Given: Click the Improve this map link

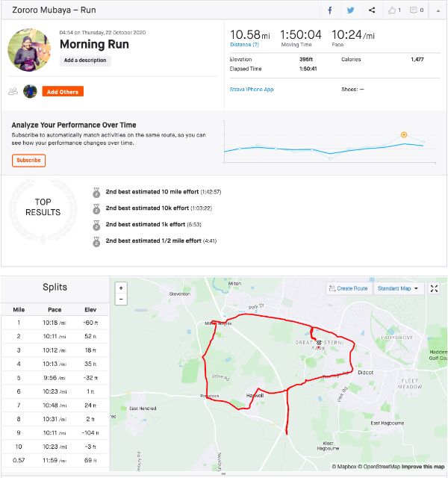Looking at the screenshot, I should 423,467.
